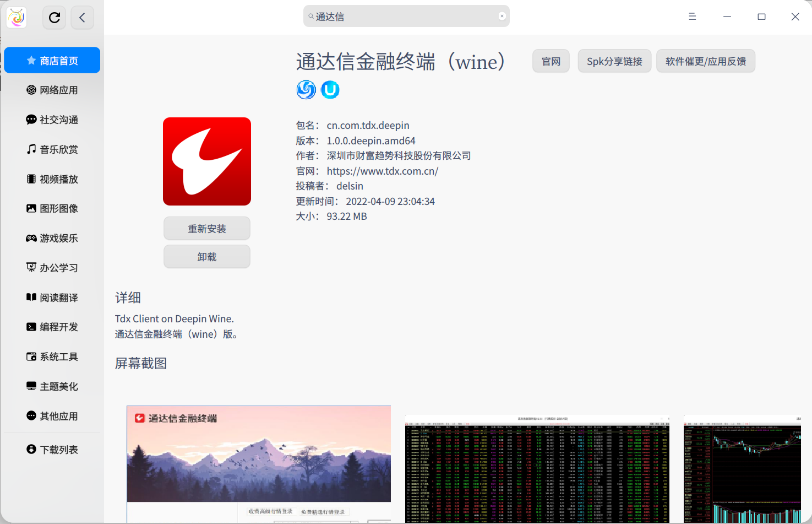This screenshot has height=524, width=812.
Task: Open the 音乐欣赏 category in sidebar
Action: pyautogui.click(x=52, y=149)
